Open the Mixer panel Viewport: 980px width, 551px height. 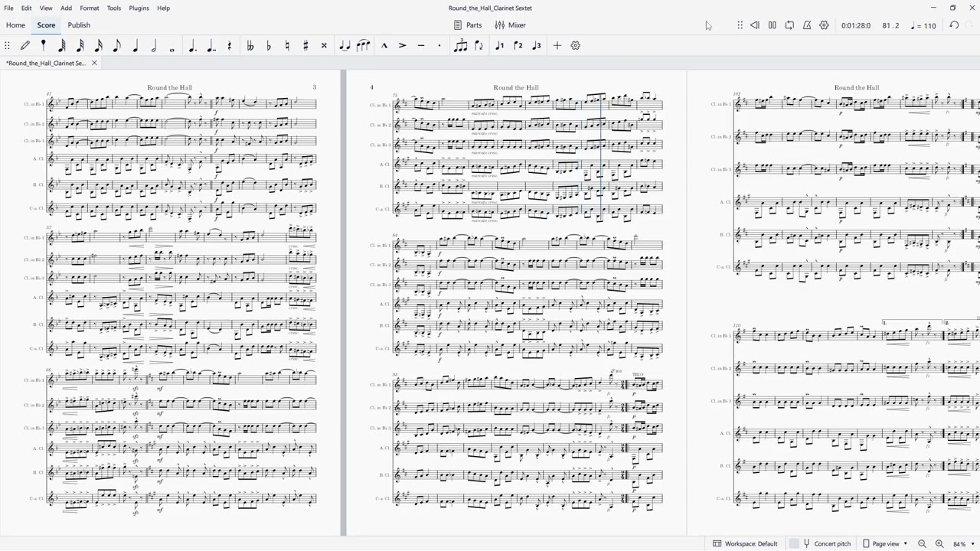510,25
